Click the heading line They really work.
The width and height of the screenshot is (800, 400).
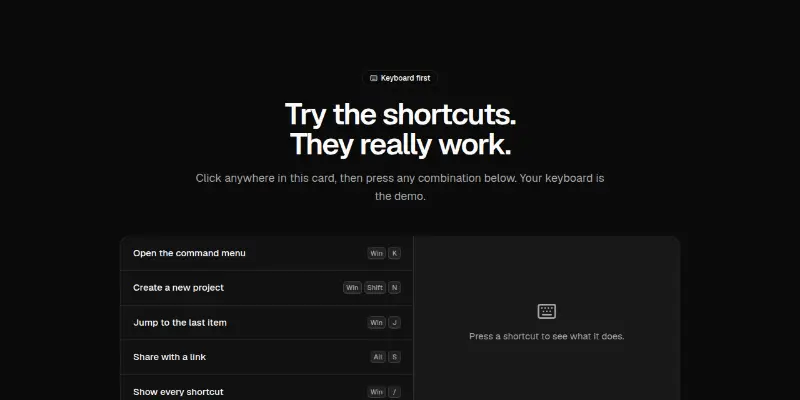pos(401,145)
